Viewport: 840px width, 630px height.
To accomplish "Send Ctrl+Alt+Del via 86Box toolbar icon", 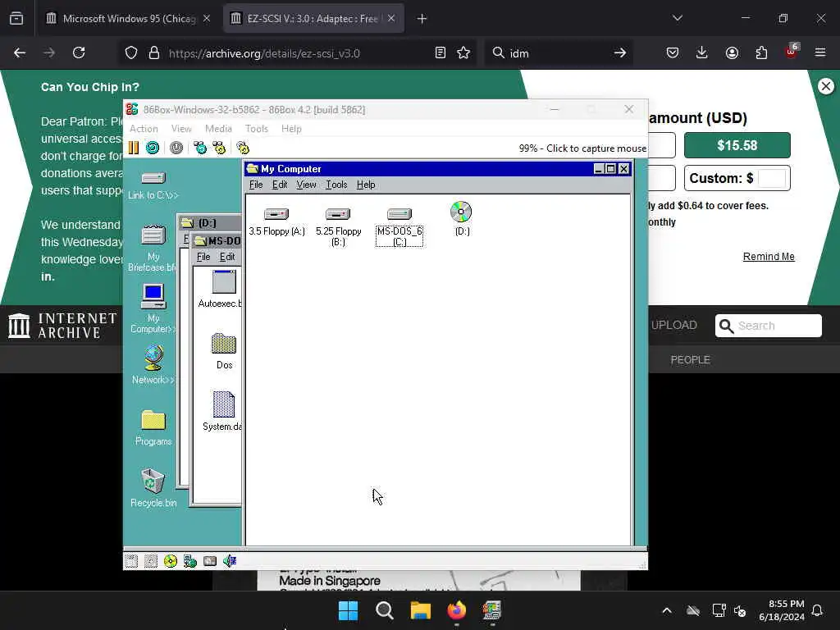I will pyautogui.click(x=200, y=148).
